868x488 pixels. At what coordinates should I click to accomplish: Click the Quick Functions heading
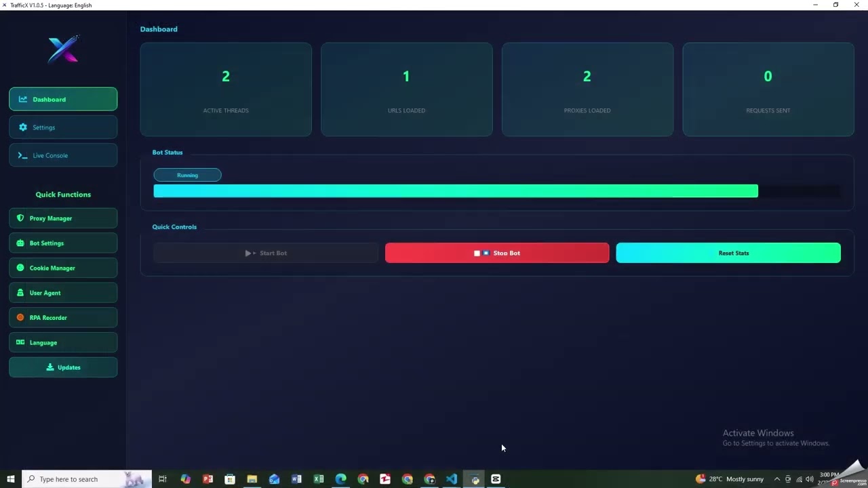(x=63, y=195)
